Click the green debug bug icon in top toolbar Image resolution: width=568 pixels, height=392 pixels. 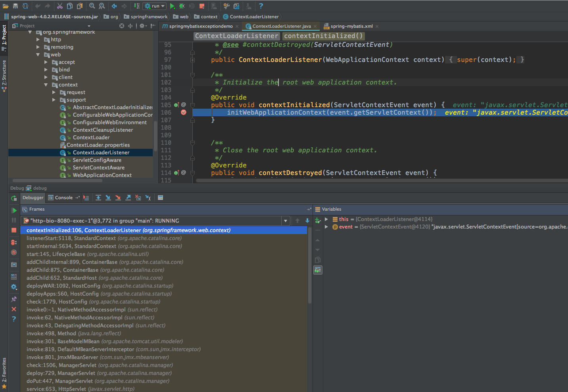click(x=182, y=6)
